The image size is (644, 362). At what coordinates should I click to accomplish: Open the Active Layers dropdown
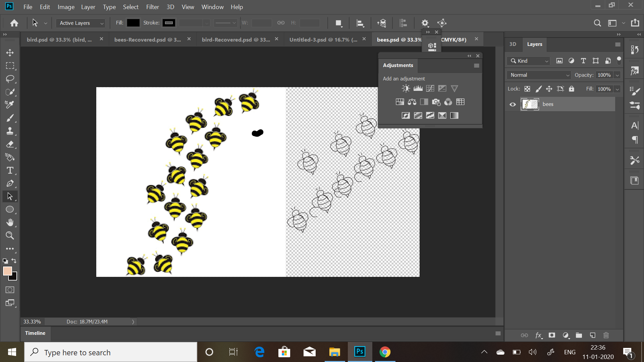80,23
